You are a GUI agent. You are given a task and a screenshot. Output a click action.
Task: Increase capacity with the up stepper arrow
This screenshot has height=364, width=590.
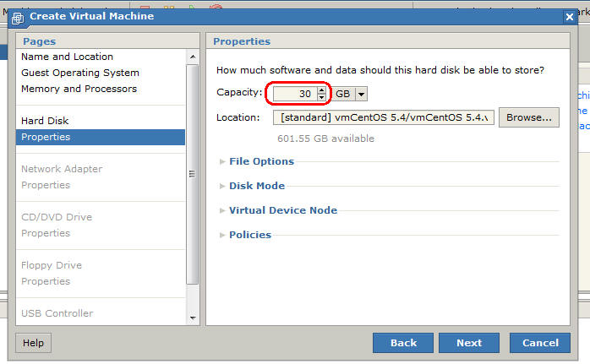[321, 90]
